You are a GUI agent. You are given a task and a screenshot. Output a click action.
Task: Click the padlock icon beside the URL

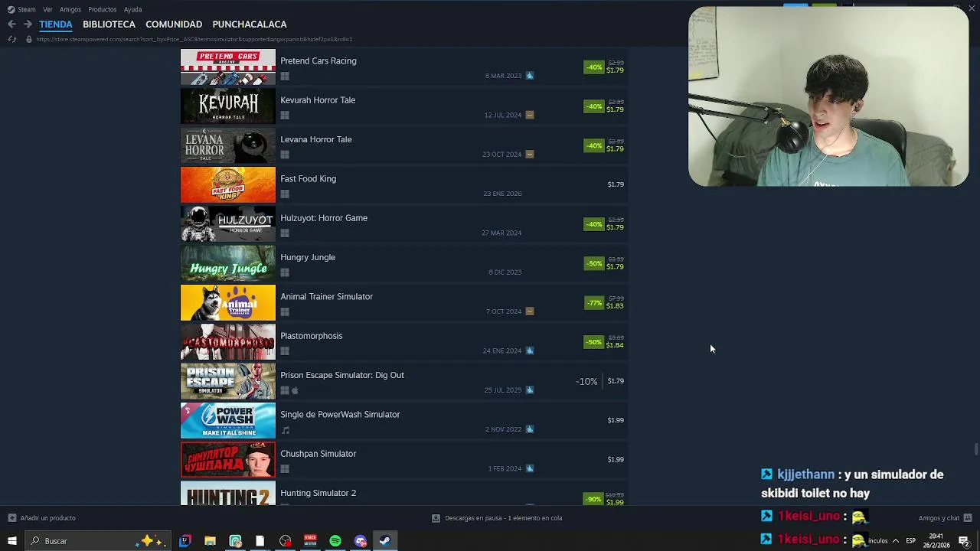coord(29,39)
